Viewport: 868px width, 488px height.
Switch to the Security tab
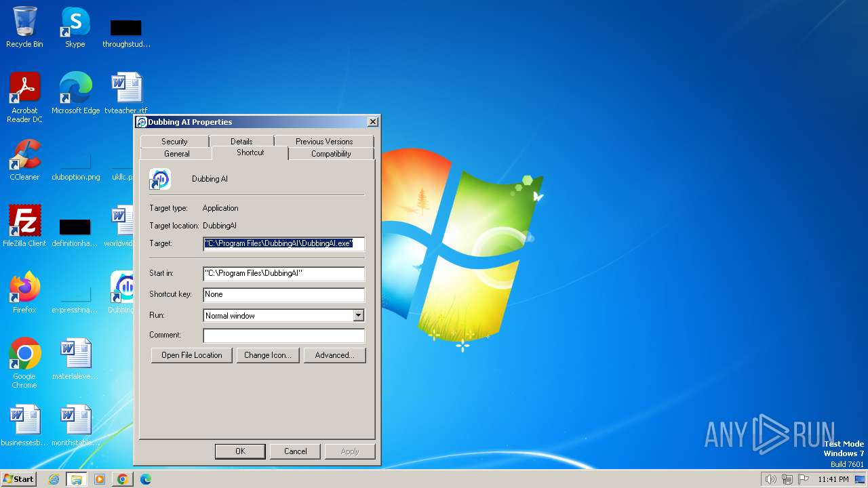174,141
